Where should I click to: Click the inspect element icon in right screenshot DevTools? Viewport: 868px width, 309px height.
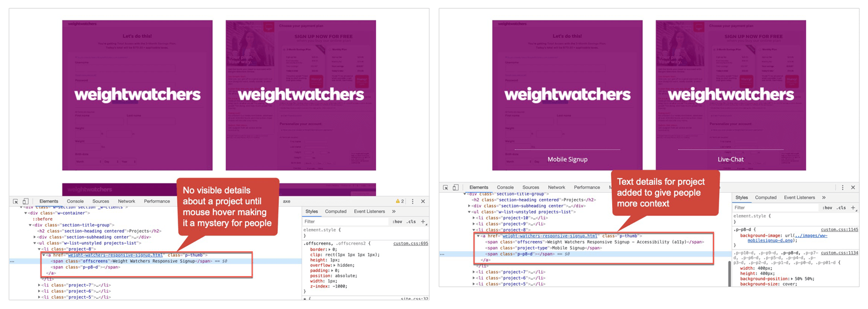point(446,187)
